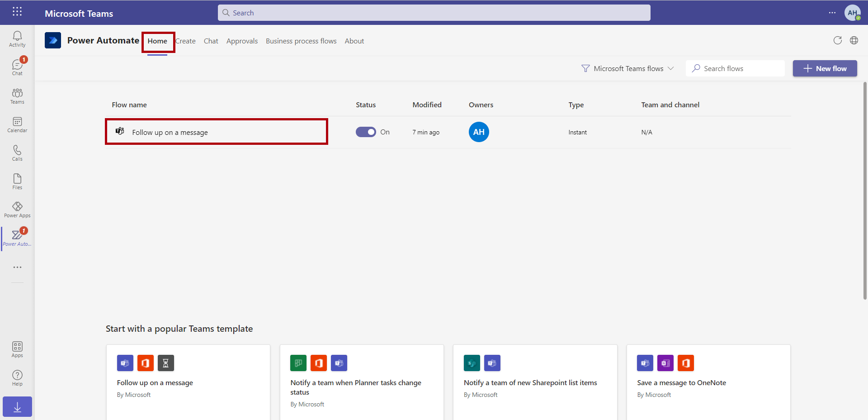Open the Follow up on a message flow
This screenshot has width=868, height=420.
tap(170, 133)
